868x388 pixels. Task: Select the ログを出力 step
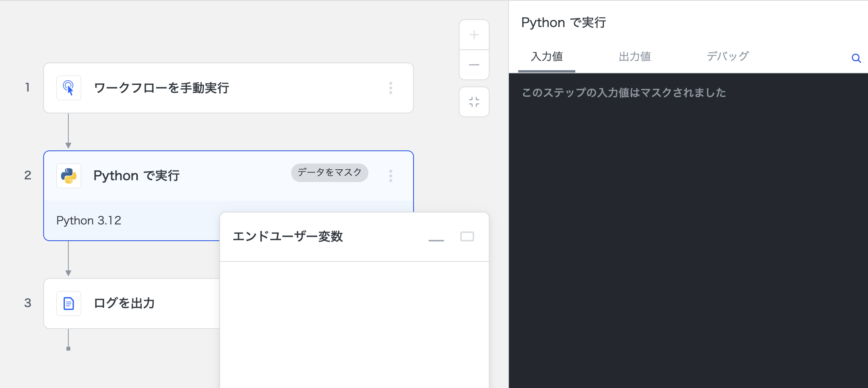pos(124,304)
